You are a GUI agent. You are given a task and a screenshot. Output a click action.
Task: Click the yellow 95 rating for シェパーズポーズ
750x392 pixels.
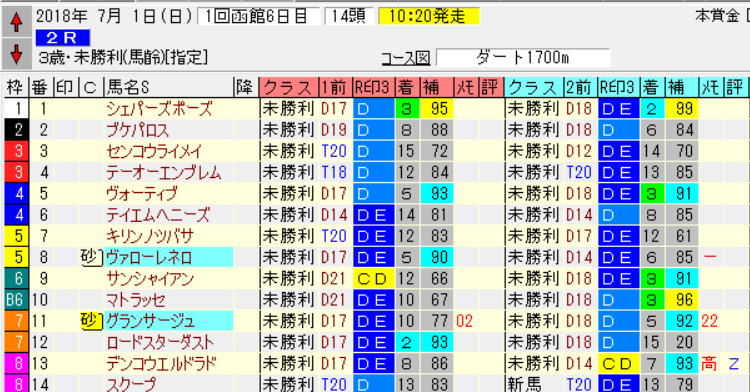click(x=438, y=109)
